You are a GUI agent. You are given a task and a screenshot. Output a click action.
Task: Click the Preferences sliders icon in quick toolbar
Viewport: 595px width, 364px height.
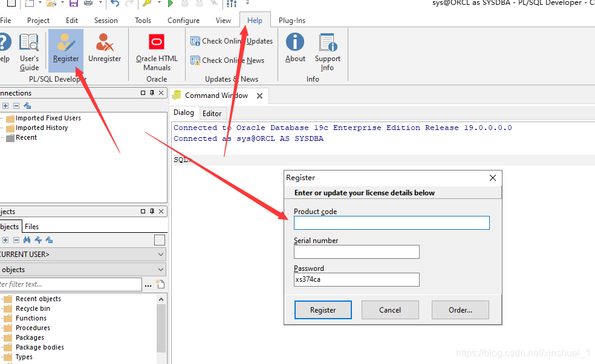(x=232, y=3)
